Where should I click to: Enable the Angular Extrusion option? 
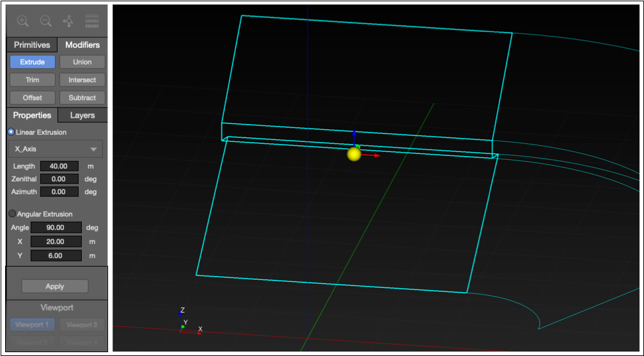click(12, 213)
